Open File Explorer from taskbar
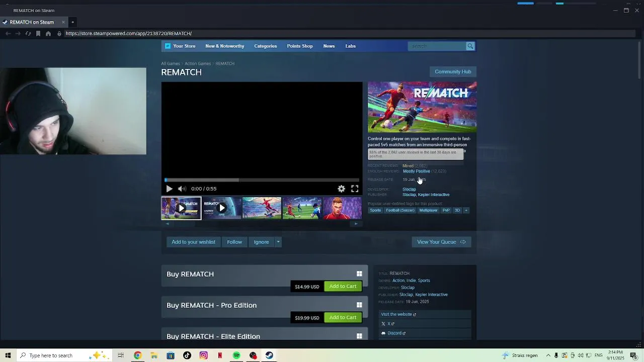Viewport: 644px width, 362px height. [154, 355]
